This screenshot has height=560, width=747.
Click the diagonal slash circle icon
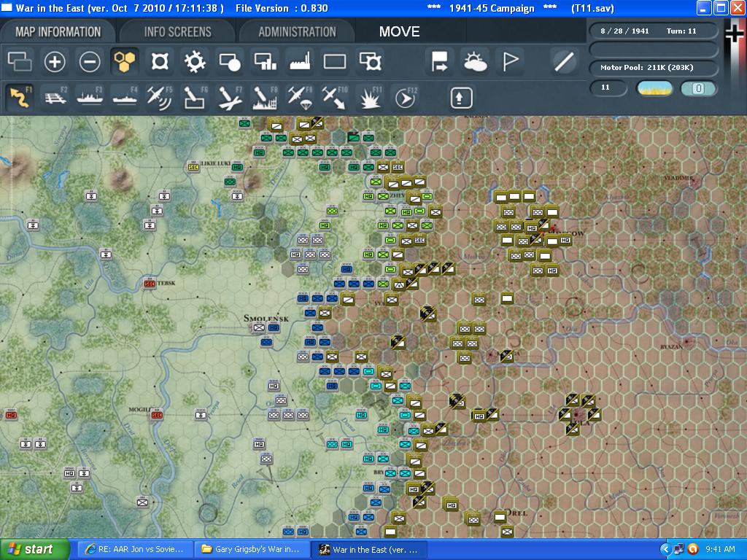(564, 62)
